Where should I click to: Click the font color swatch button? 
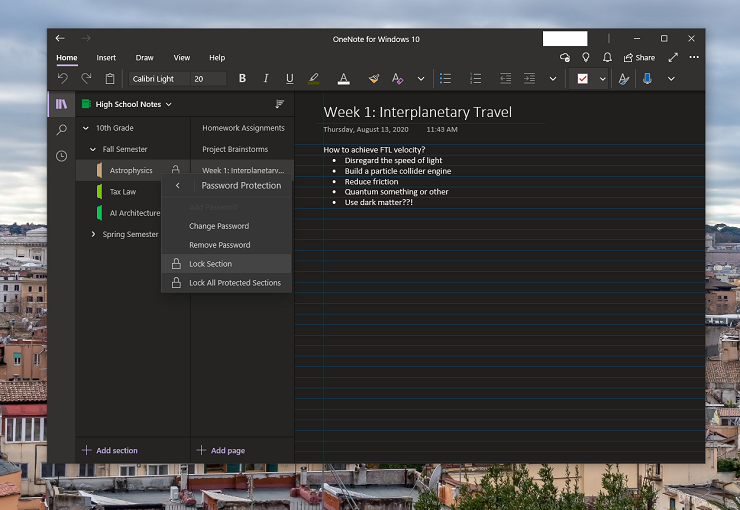point(343,78)
